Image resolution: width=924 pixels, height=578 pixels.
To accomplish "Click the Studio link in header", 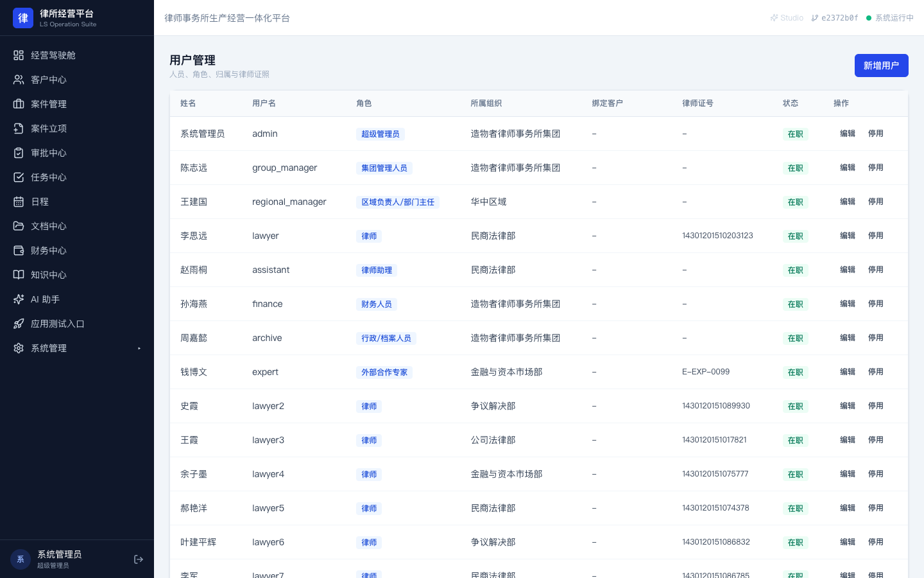I will (787, 18).
